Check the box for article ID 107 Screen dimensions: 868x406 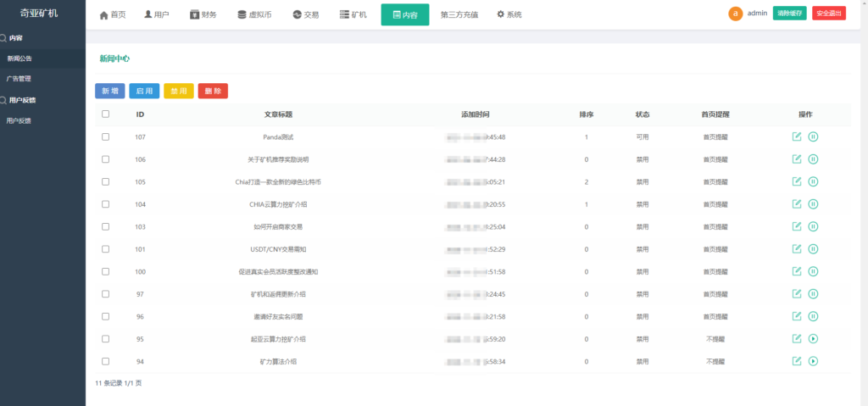coord(105,136)
